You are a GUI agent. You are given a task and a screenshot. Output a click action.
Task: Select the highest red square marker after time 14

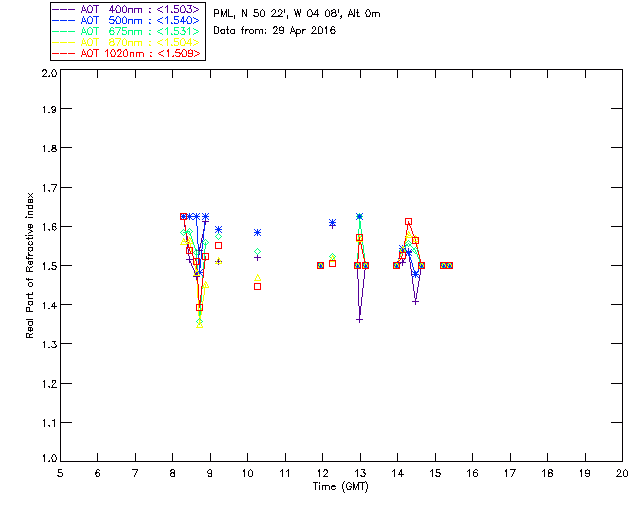409,222
